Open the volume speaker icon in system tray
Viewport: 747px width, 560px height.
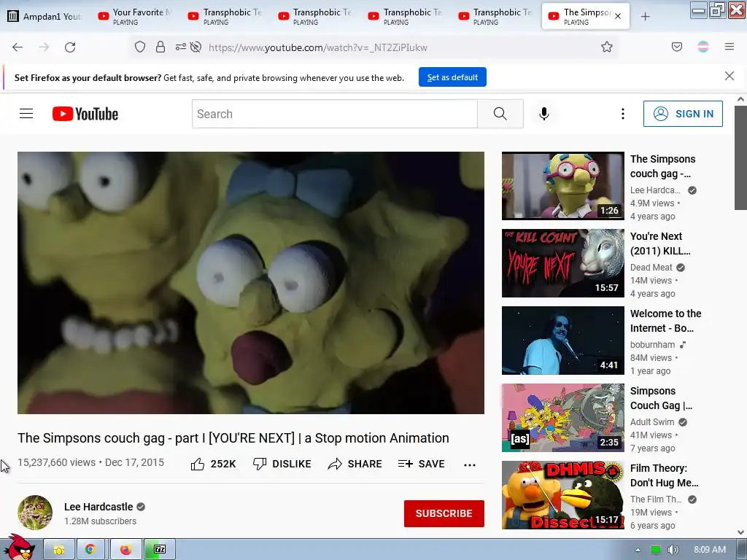673,550
